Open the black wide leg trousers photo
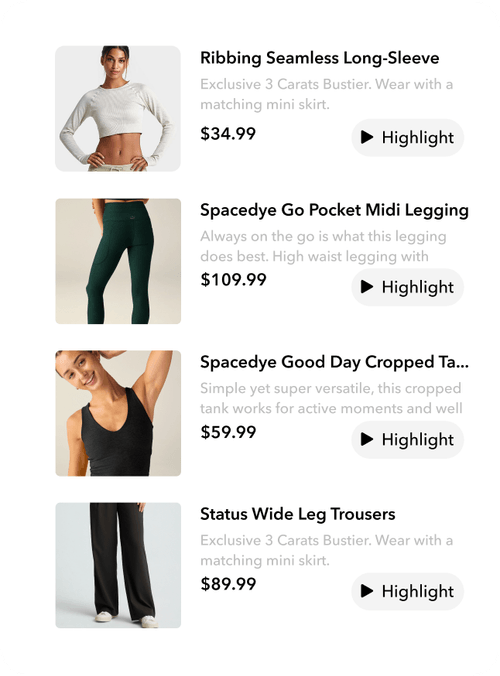This screenshot has height=676, width=500. coord(118,565)
